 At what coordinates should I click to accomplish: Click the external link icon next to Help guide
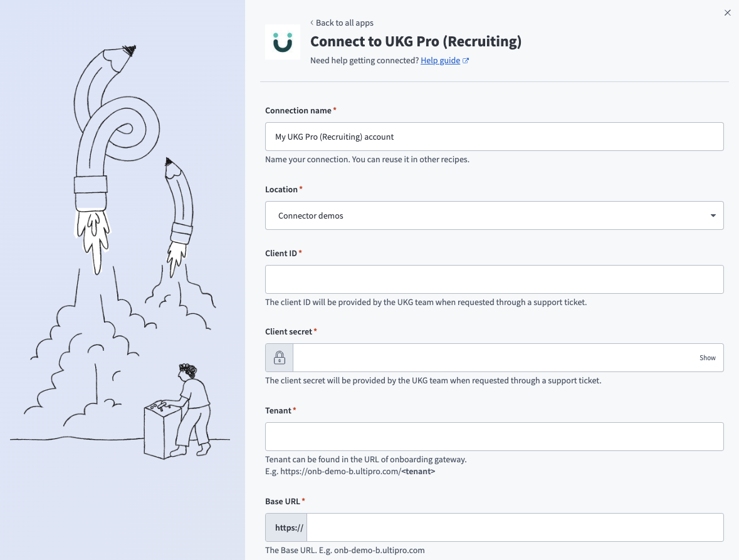click(465, 60)
